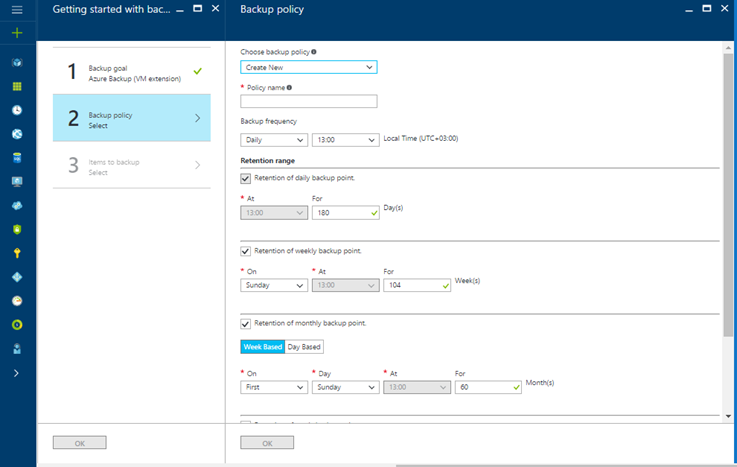Screen dimensions: 737x467
Task: Open the hamburger menu in the sidebar
Action: [x=17, y=10]
